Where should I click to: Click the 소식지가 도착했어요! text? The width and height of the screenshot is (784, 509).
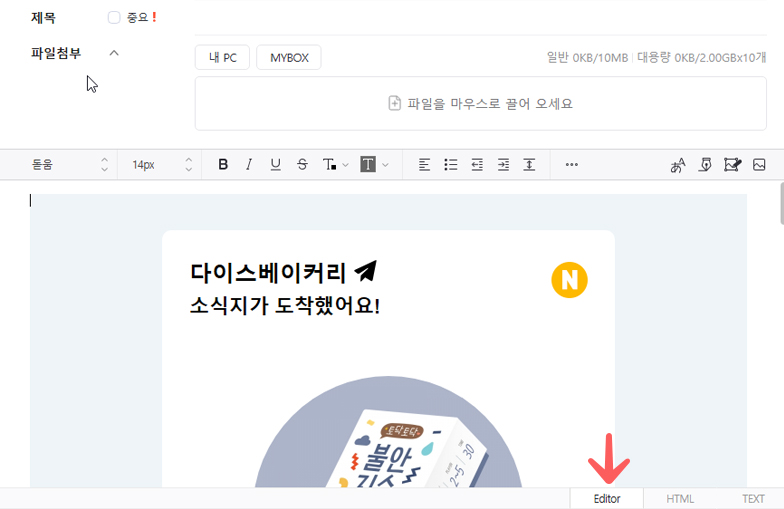pos(285,306)
